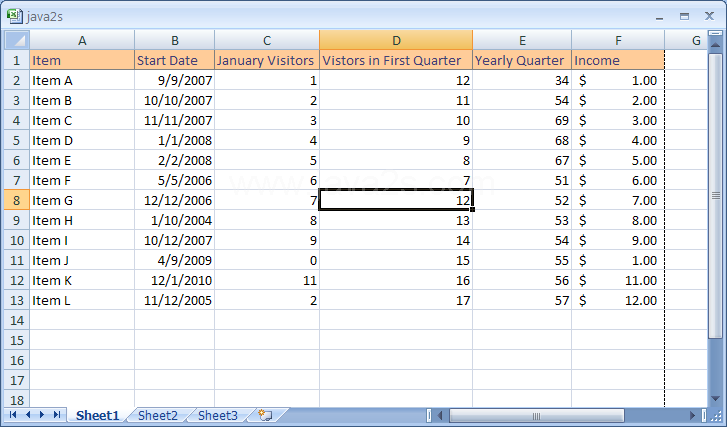
Task: Select row 13 header
Action: point(17,300)
